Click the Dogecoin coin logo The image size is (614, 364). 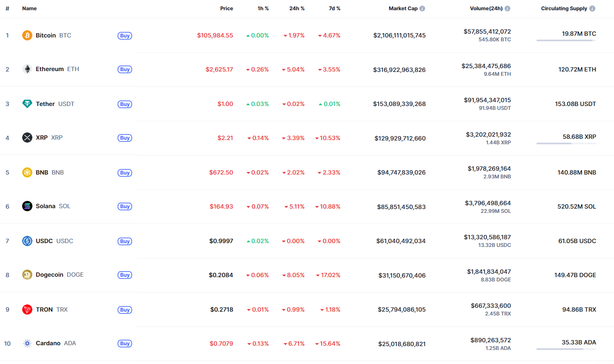pyautogui.click(x=27, y=275)
